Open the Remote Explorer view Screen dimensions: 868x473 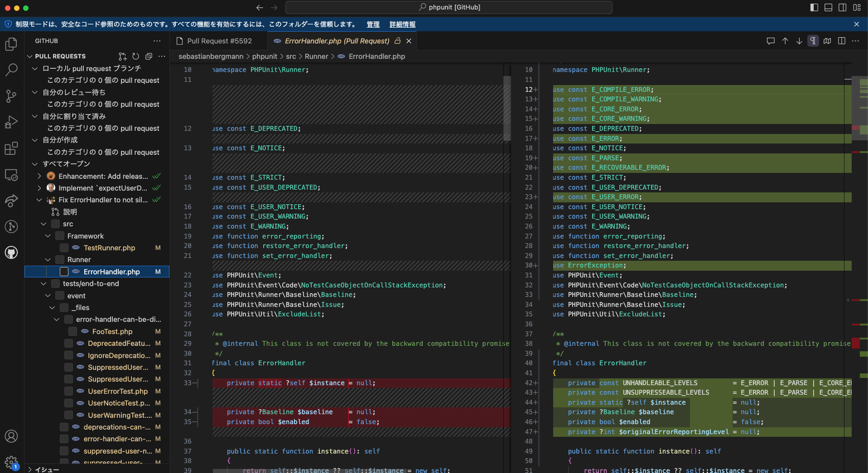[x=11, y=175]
